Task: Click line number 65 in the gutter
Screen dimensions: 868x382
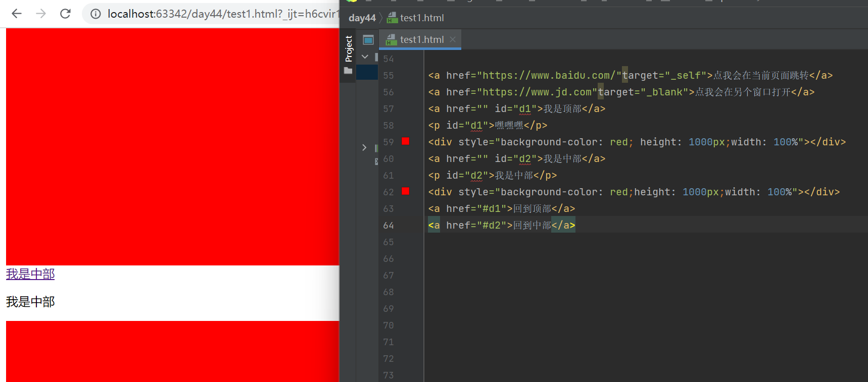Action: (x=388, y=242)
